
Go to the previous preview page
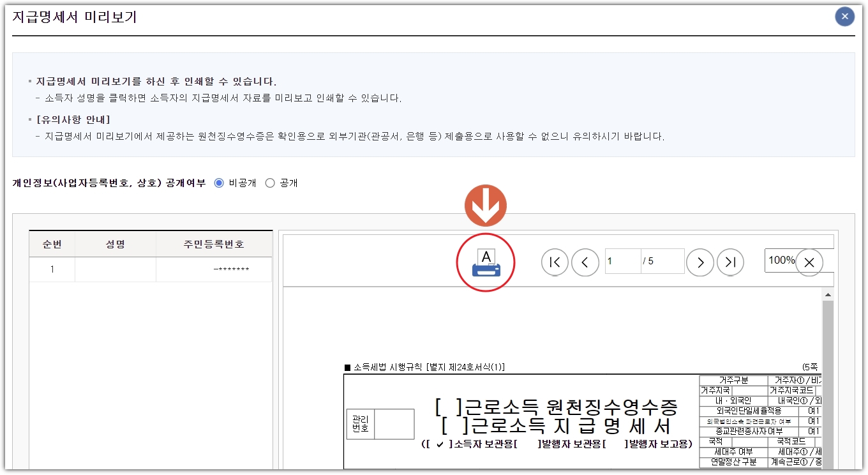pos(585,262)
